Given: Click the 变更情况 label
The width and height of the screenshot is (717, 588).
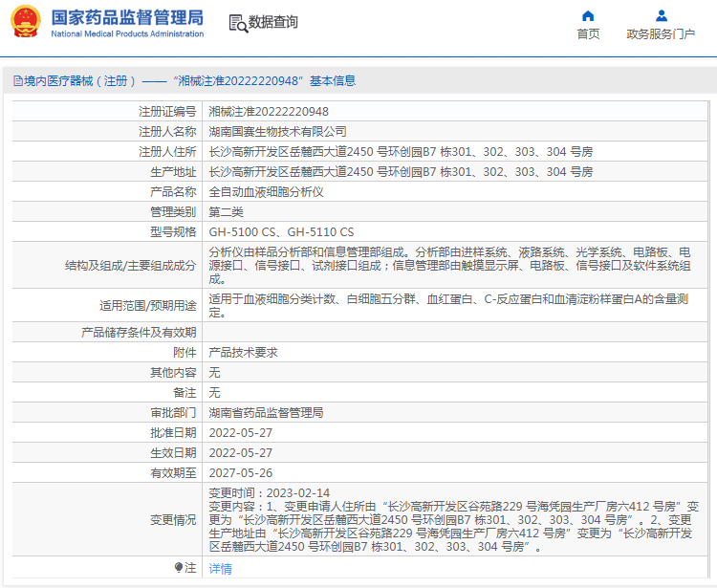Looking at the screenshot, I should pos(173,520).
